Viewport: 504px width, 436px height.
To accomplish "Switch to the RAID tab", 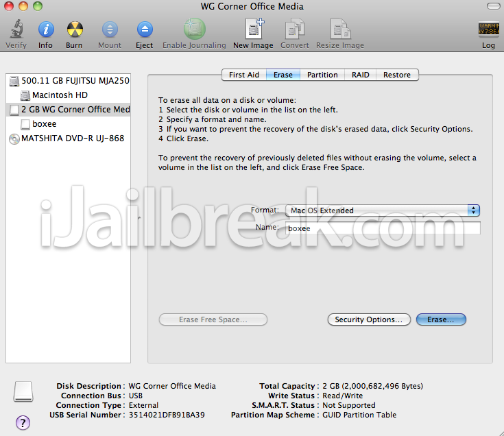I will [x=360, y=75].
